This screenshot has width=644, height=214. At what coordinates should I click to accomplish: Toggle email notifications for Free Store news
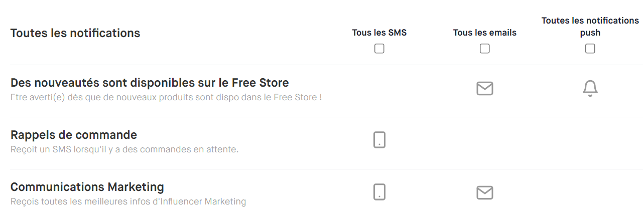click(484, 89)
